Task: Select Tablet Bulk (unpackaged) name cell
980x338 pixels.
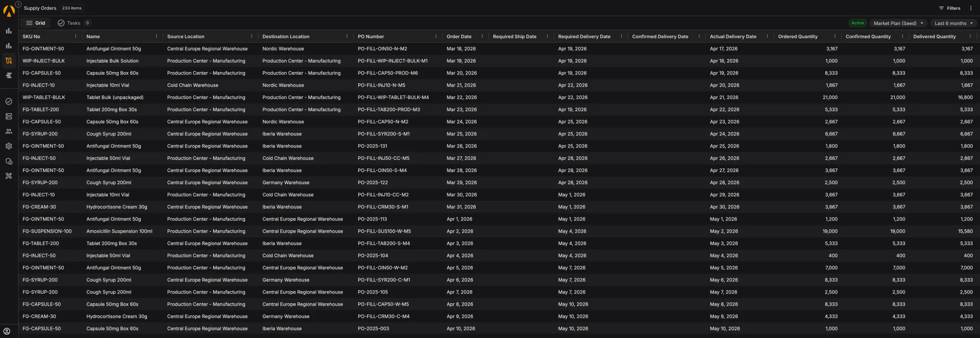Action: tap(115, 97)
